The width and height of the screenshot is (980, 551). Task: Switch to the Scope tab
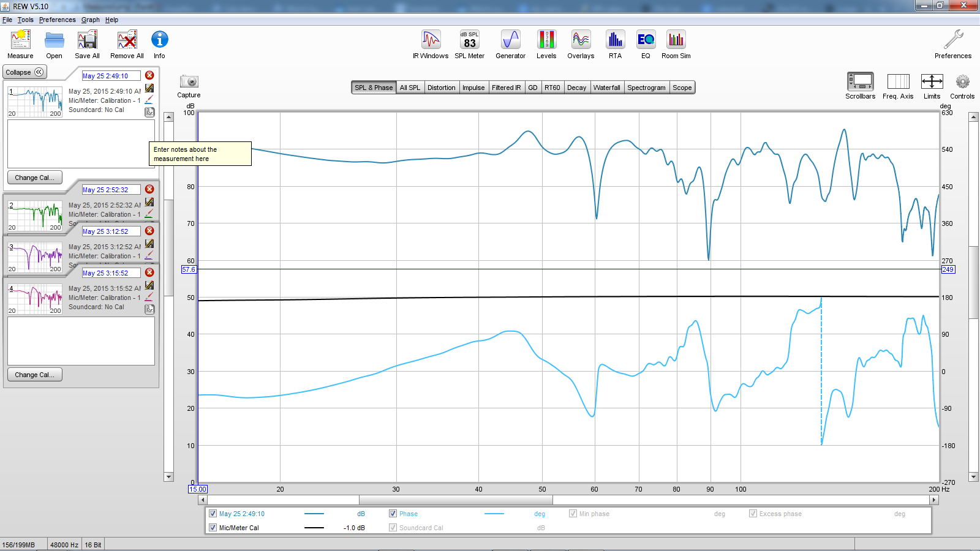pos(682,88)
